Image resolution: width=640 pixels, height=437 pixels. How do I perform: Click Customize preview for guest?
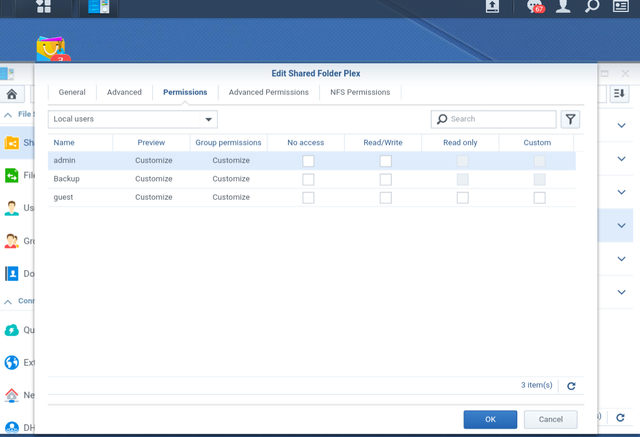pos(153,197)
